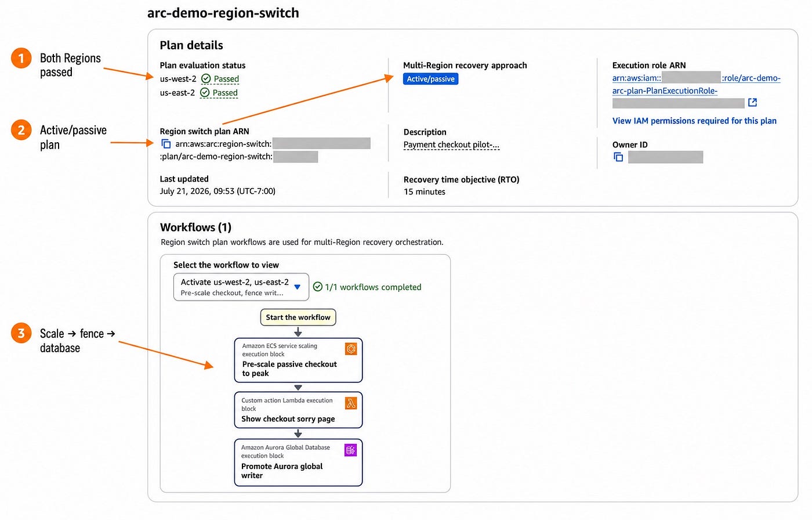Click the us-east-2 passed check icon
The height and width of the screenshot is (520, 812).
[x=205, y=93]
